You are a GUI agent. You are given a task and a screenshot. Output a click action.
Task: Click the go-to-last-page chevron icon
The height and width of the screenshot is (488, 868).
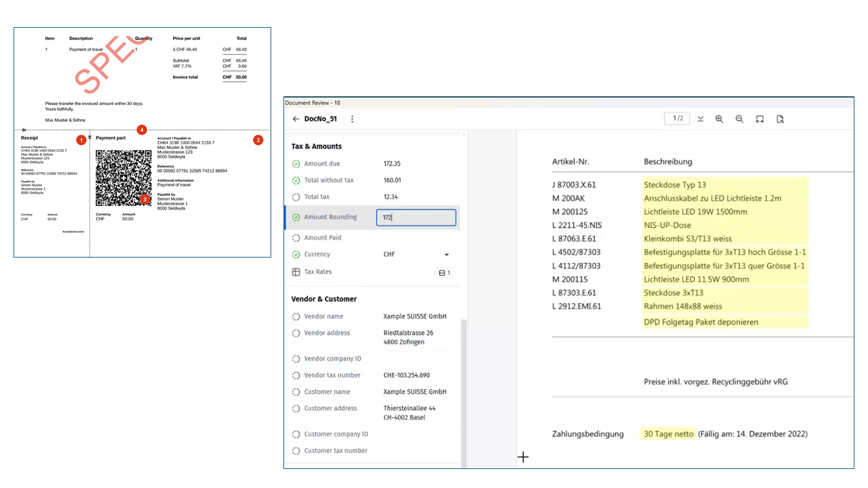point(701,119)
